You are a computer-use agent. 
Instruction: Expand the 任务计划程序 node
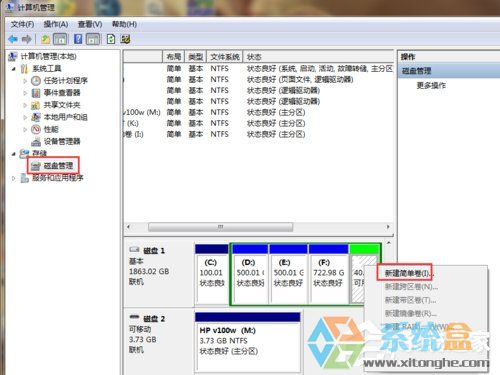coord(25,81)
